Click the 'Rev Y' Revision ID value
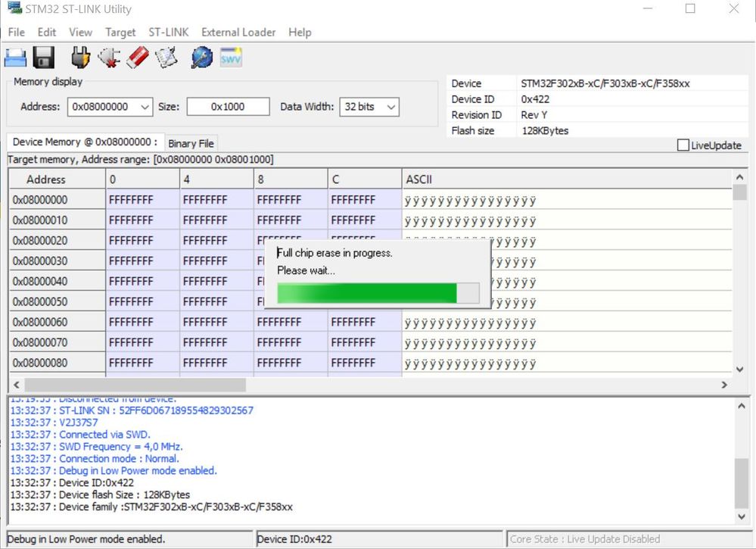This screenshot has height=549, width=756. 534,115
